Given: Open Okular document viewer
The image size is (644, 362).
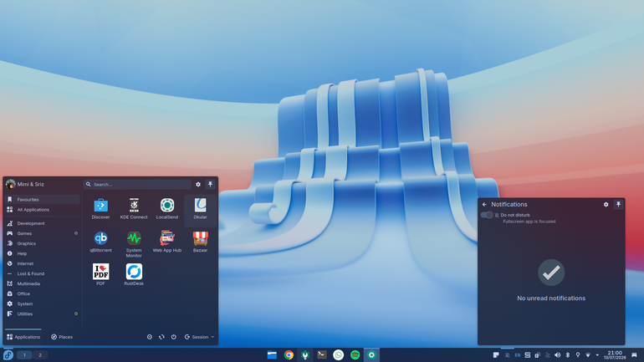Looking at the screenshot, I should pos(201,209).
